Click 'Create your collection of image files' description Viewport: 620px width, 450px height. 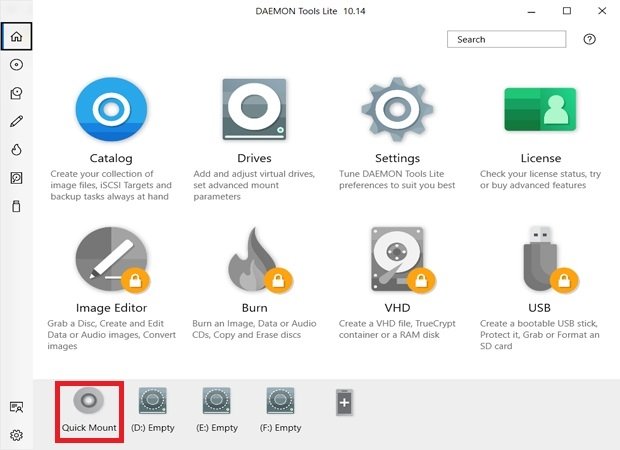click(111, 185)
